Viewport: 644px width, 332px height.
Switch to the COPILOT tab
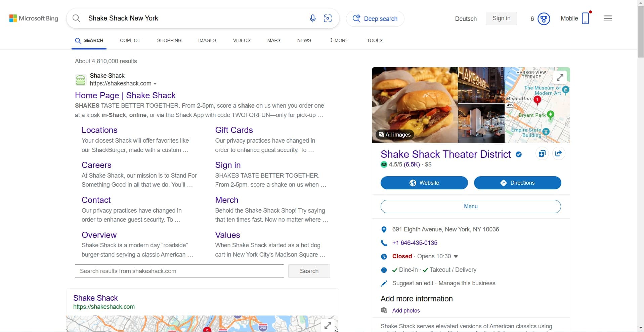point(130,40)
